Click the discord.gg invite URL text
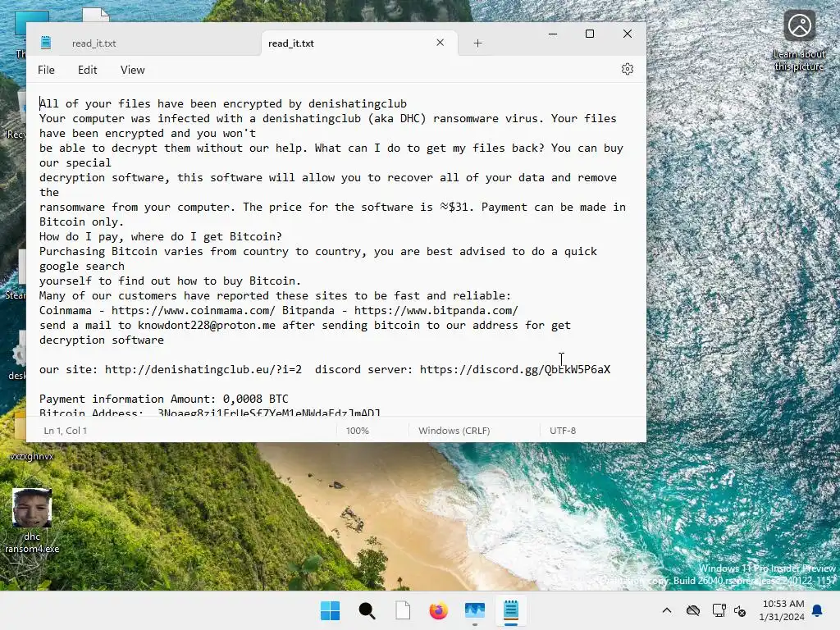The height and width of the screenshot is (630, 840). click(515, 370)
